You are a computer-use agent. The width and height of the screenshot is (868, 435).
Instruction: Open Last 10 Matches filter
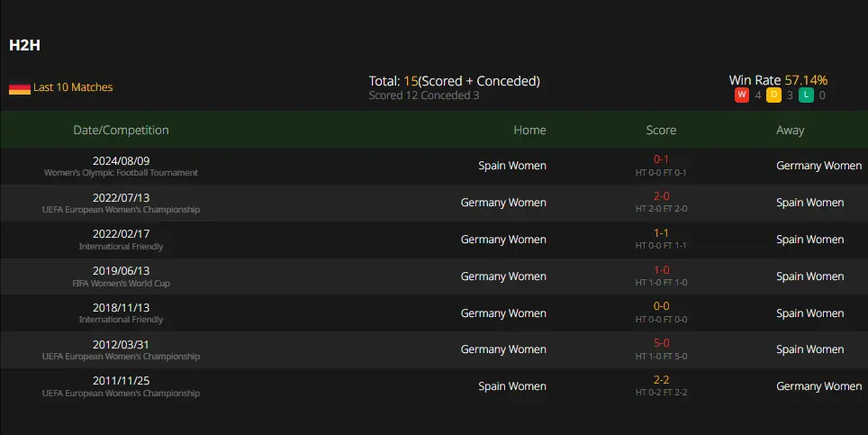[x=73, y=87]
